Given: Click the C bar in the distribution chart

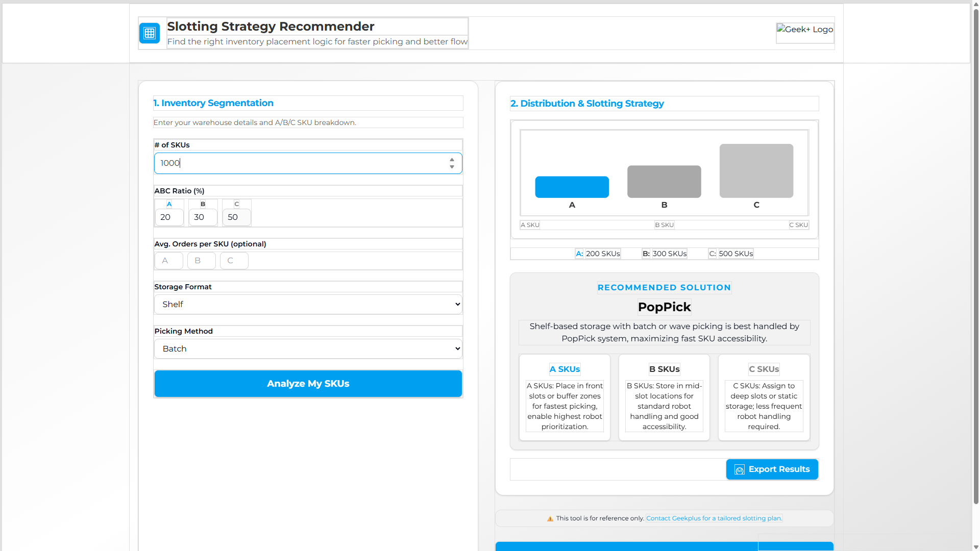Looking at the screenshot, I should pos(756,170).
